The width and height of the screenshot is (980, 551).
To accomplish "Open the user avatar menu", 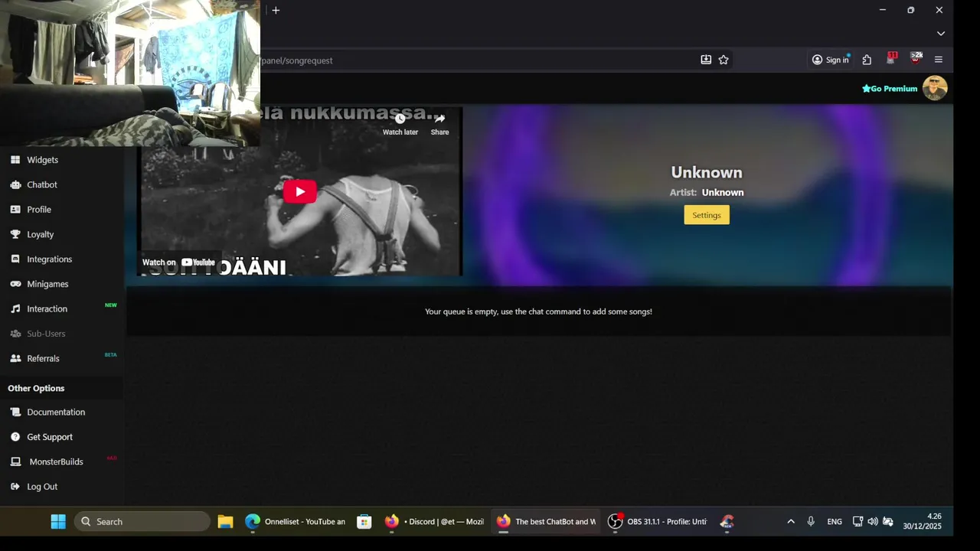I will coord(935,88).
